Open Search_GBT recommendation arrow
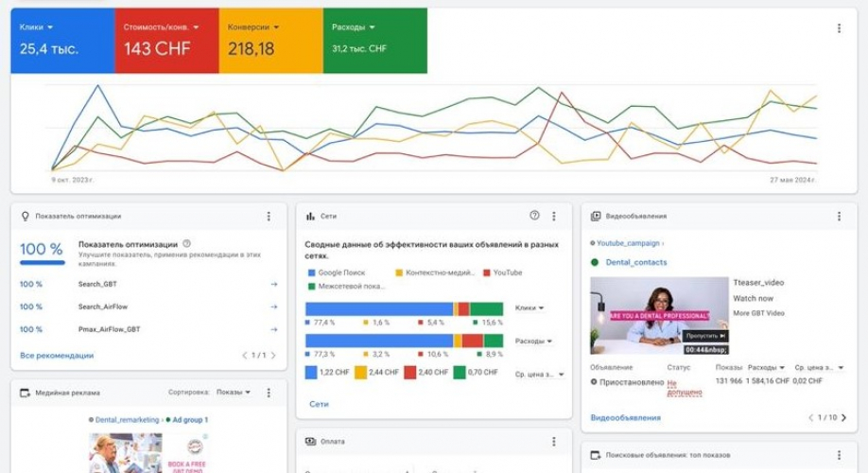The width and height of the screenshot is (868, 473). click(273, 284)
